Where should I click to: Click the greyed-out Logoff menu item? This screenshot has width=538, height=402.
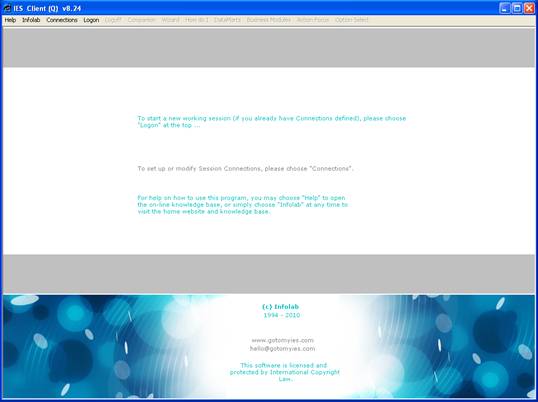tap(113, 20)
